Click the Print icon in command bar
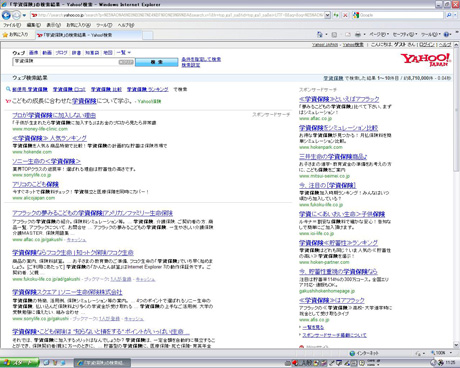The image size is (460, 368). tap(358, 34)
